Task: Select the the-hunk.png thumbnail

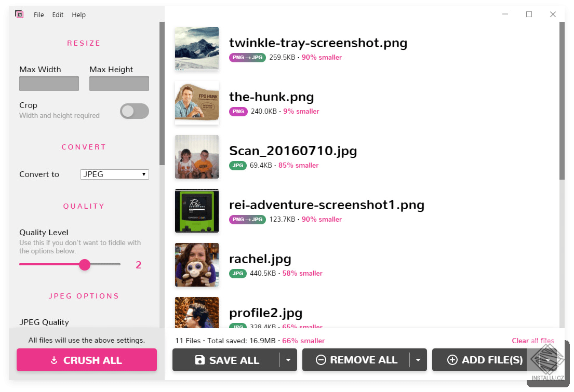Action: pyautogui.click(x=197, y=102)
